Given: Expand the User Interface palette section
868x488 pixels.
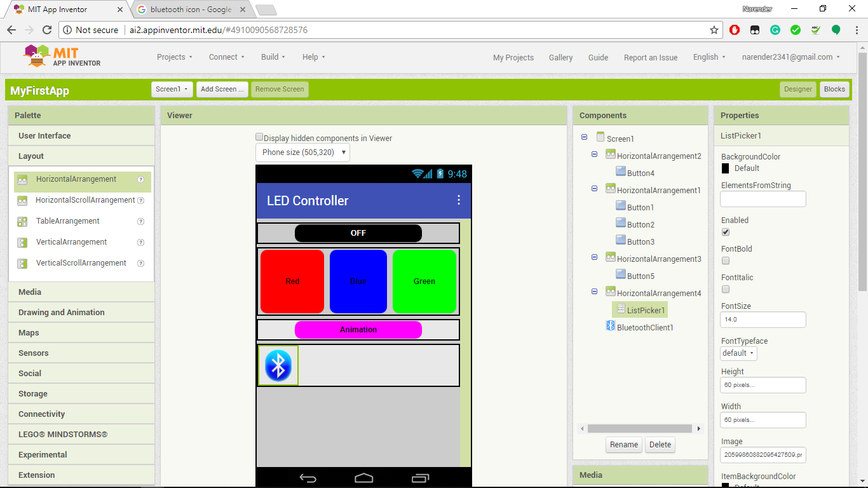Looking at the screenshot, I should pyautogui.click(x=81, y=136).
